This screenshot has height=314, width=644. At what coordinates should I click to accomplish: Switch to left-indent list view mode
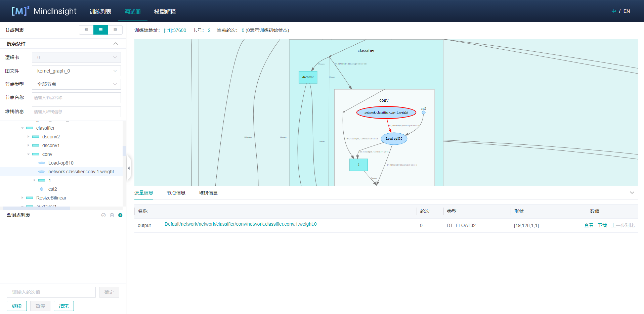tap(86, 30)
